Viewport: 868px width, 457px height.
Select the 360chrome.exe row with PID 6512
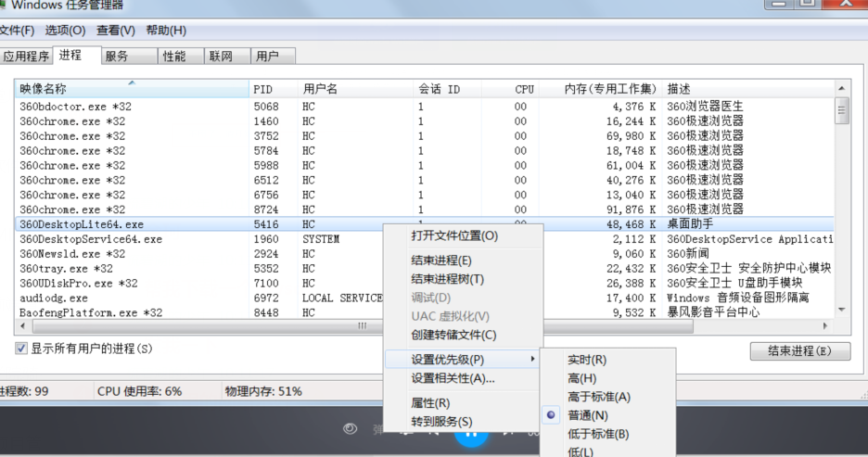[x=424, y=180]
